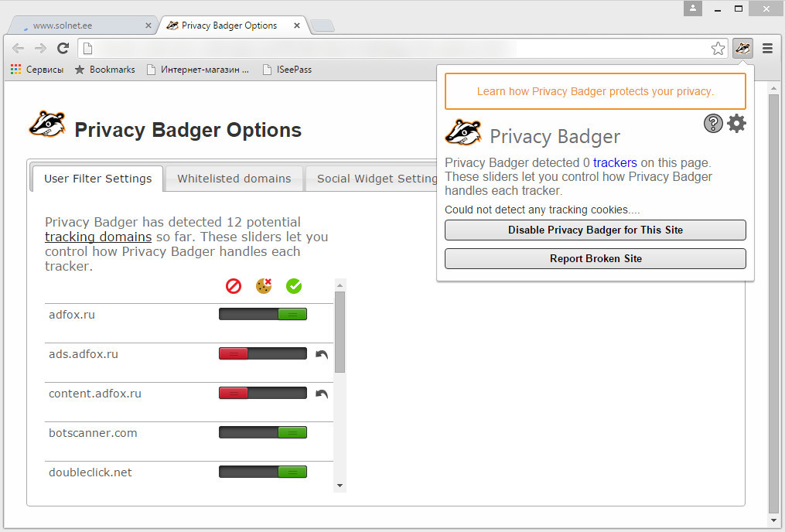The image size is (785, 532).
Task: Click page scrollbar up arrow
Action: (x=774, y=89)
